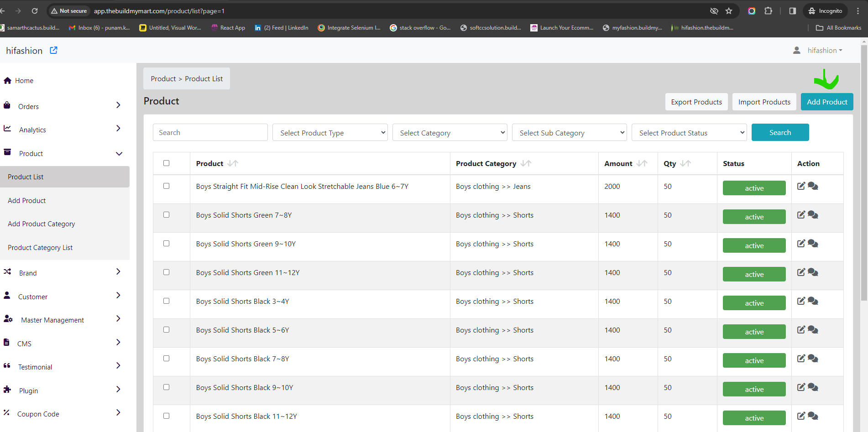Check the Shorts Green 7~8Y row
868x432 pixels.
click(167, 215)
